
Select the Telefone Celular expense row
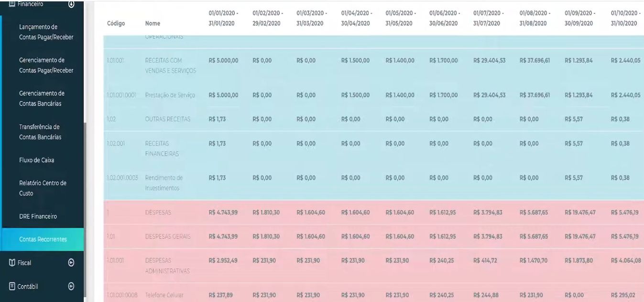pos(164,295)
